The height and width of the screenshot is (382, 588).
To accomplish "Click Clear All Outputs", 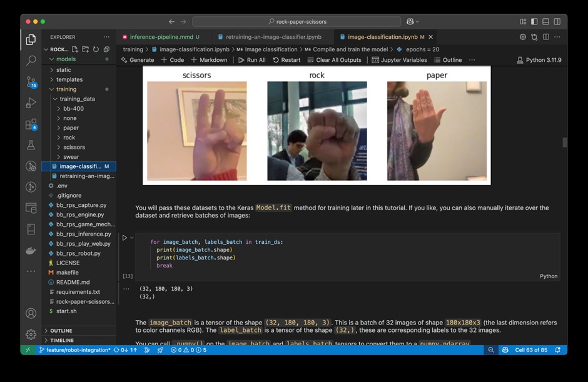I will coord(335,60).
